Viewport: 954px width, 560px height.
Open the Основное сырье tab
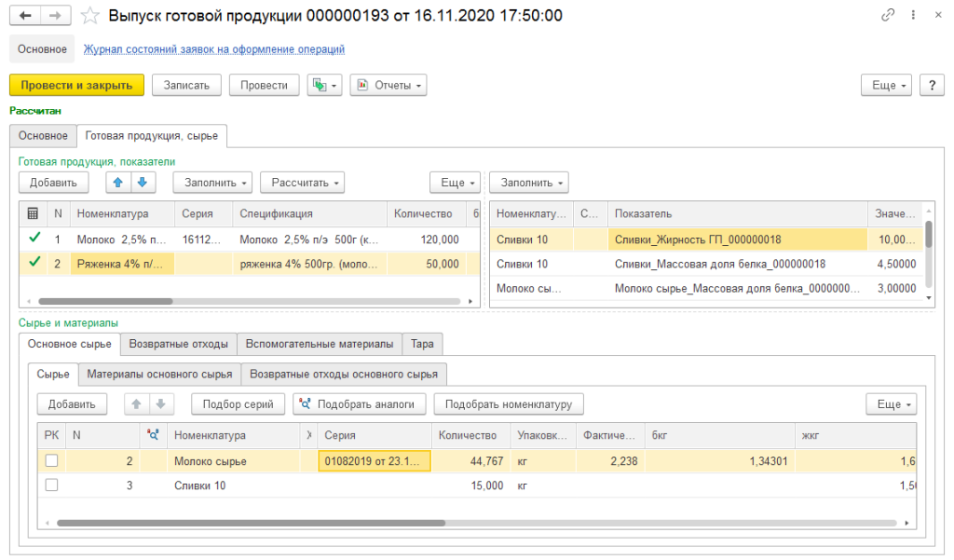point(69,344)
